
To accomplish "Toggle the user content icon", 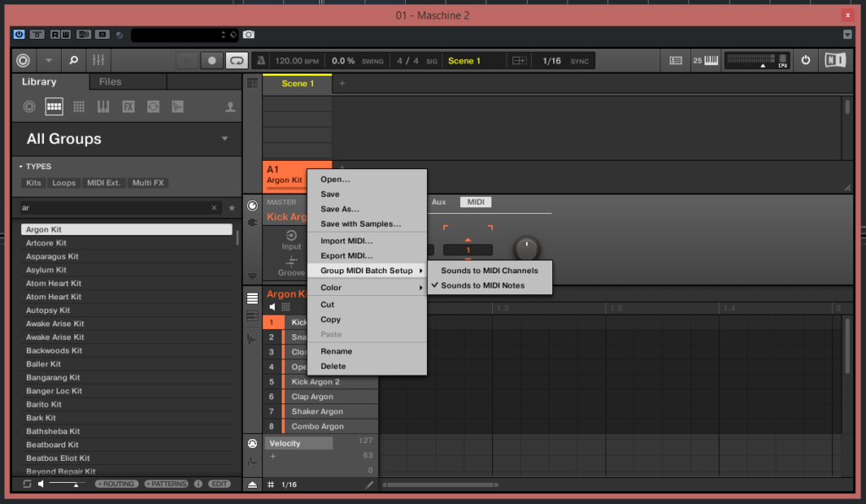I will [x=230, y=107].
